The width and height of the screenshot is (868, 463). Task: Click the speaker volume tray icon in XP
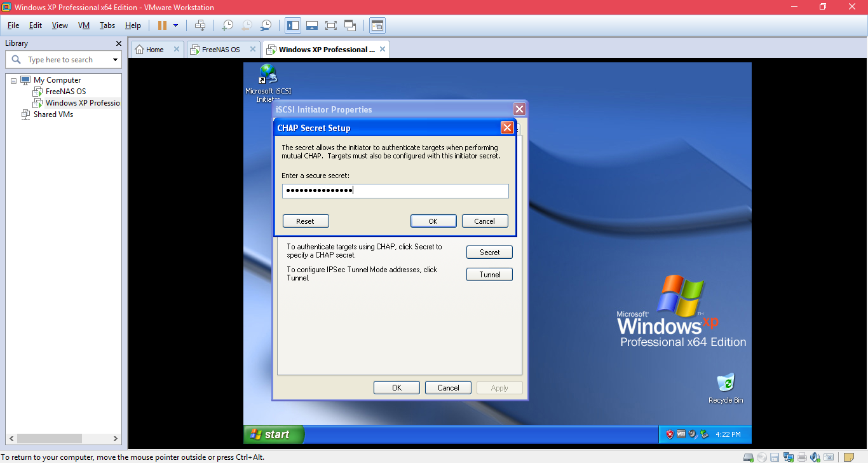click(x=693, y=434)
